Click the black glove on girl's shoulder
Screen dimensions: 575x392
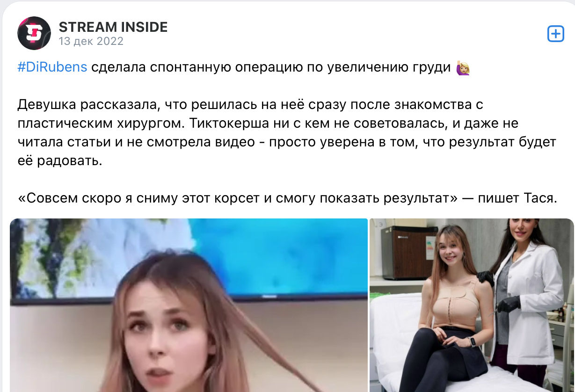pos(486,278)
